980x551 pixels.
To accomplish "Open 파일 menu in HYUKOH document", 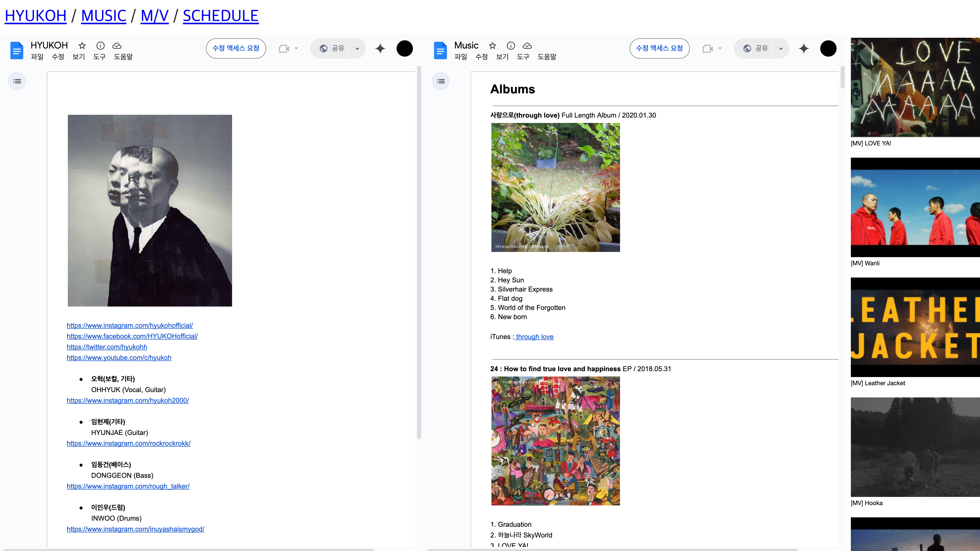I will pyautogui.click(x=37, y=57).
